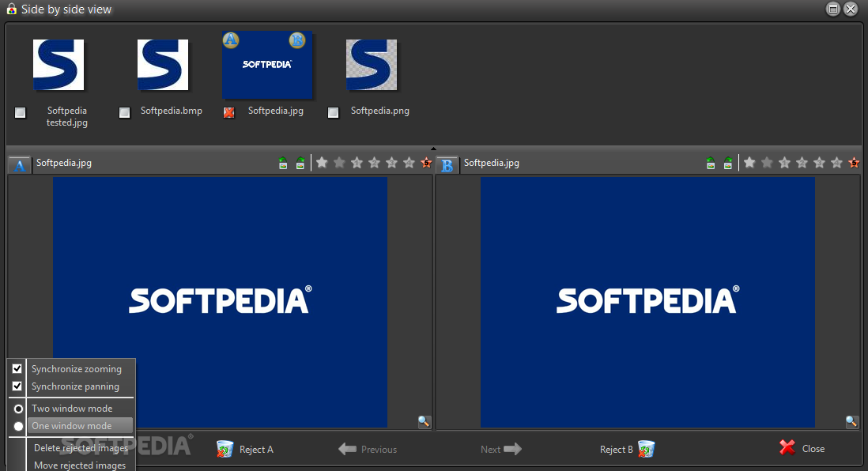Rate image A with star 4
Viewport: 868px width, 471px height.
point(409,163)
